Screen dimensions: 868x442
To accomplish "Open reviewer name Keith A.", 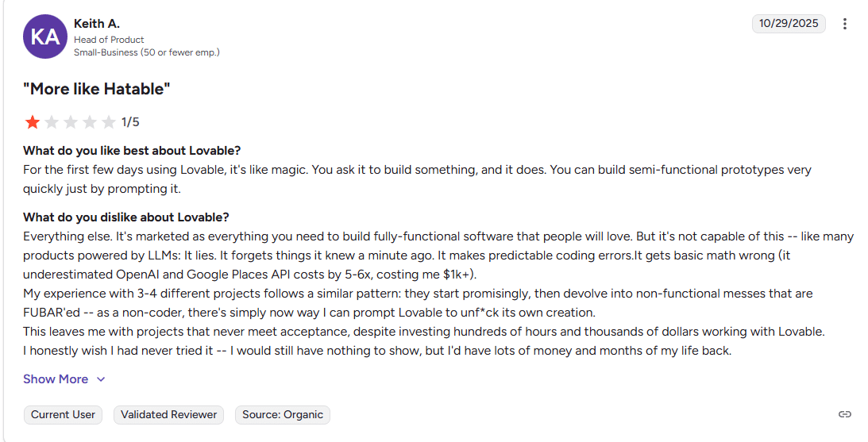I will click(97, 24).
